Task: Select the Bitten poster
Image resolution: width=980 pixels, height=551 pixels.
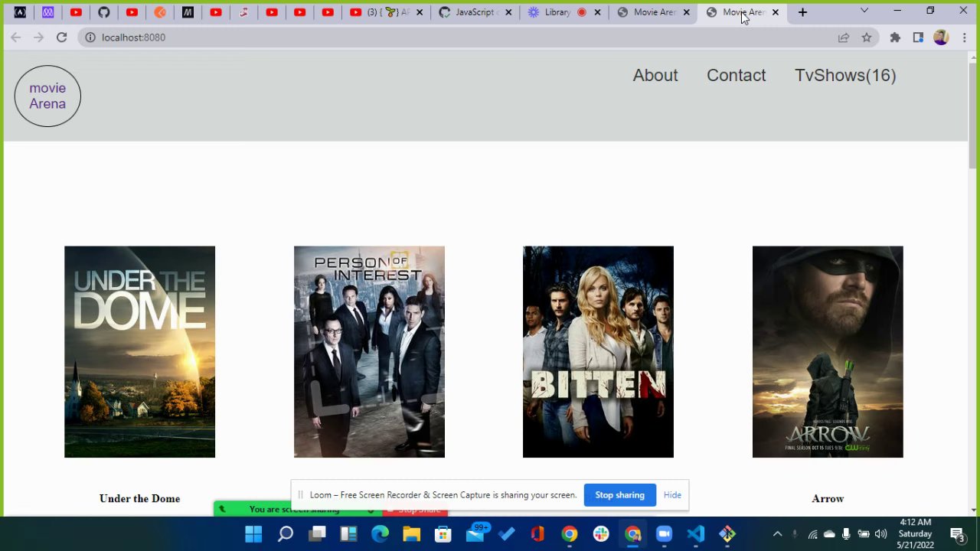Action: coord(598,352)
